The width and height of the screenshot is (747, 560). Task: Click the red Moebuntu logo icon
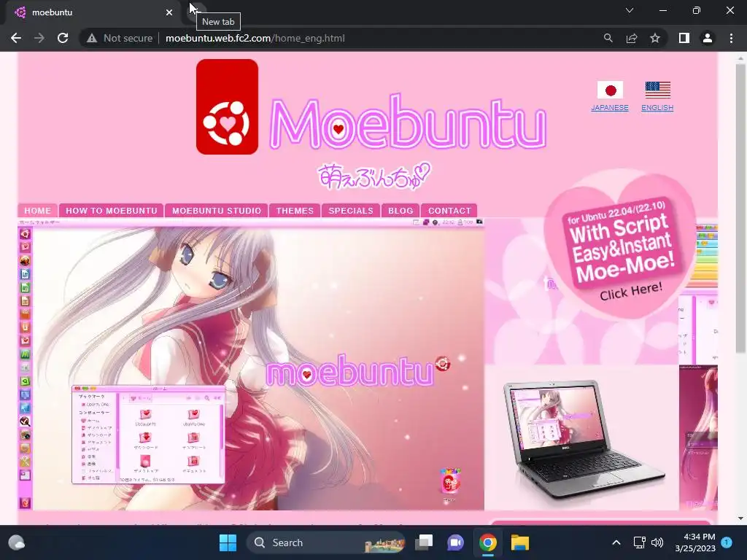tap(228, 106)
